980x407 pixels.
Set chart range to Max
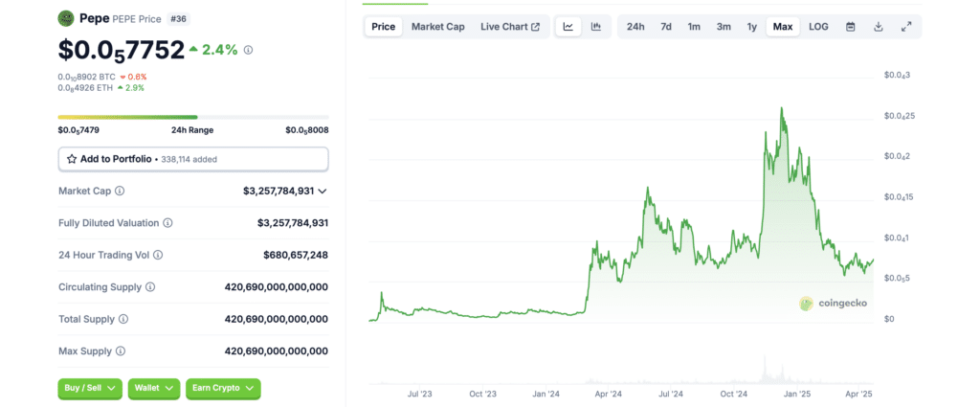tap(783, 26)
